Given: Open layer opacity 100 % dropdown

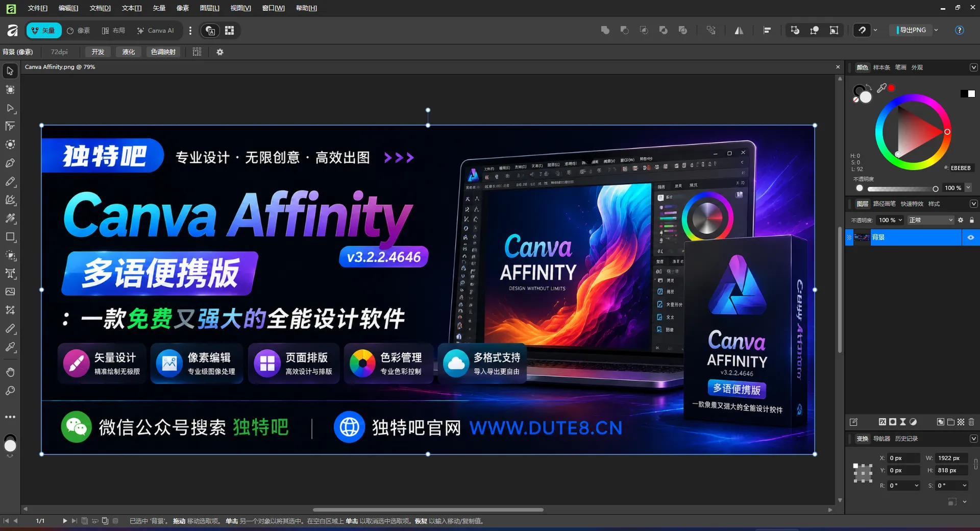Looking at the screenshot, I should click(x=890, y=220).
